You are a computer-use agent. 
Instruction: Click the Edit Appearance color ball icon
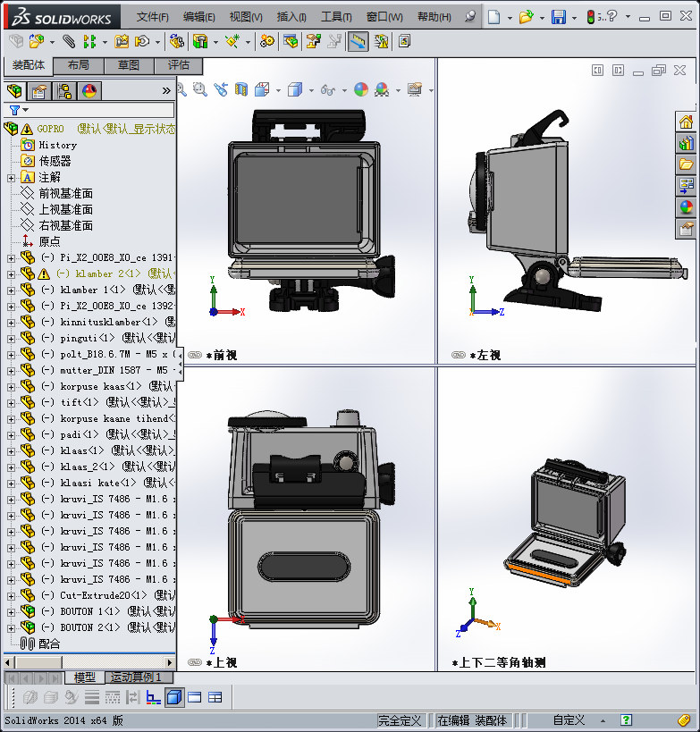click(361, 89)
